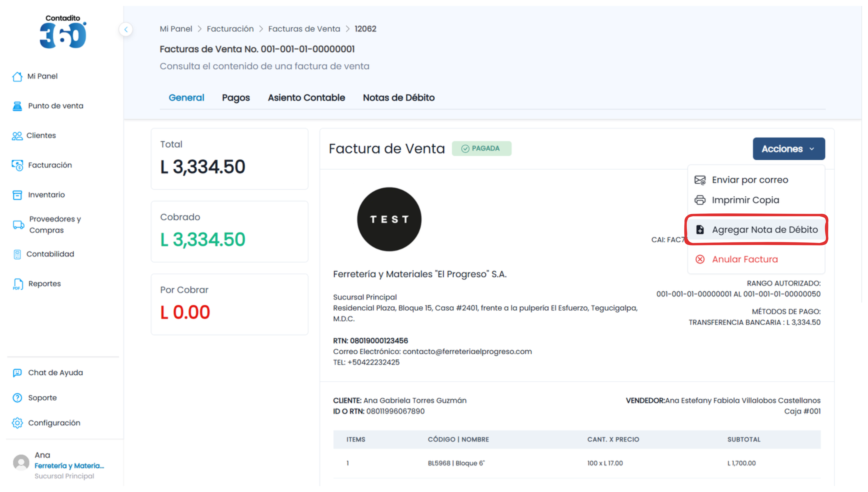Collapse the sidebar with the arrow button
Viewport: 868px width, 492px height.
126,29
